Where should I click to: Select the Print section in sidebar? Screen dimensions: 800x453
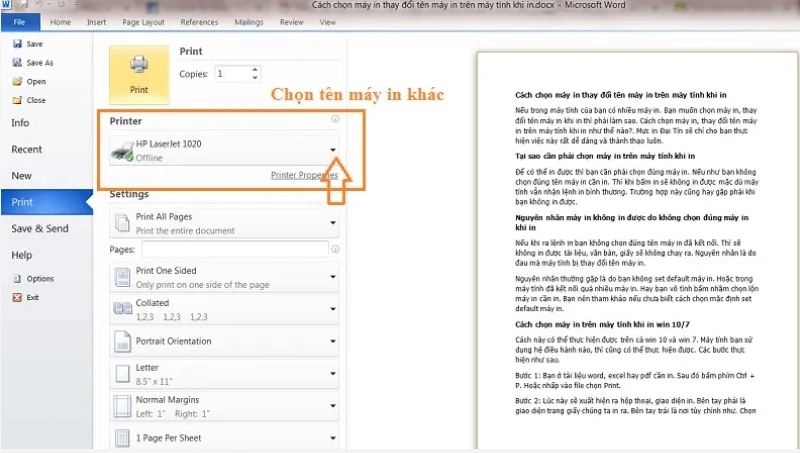tap(46, 203)
